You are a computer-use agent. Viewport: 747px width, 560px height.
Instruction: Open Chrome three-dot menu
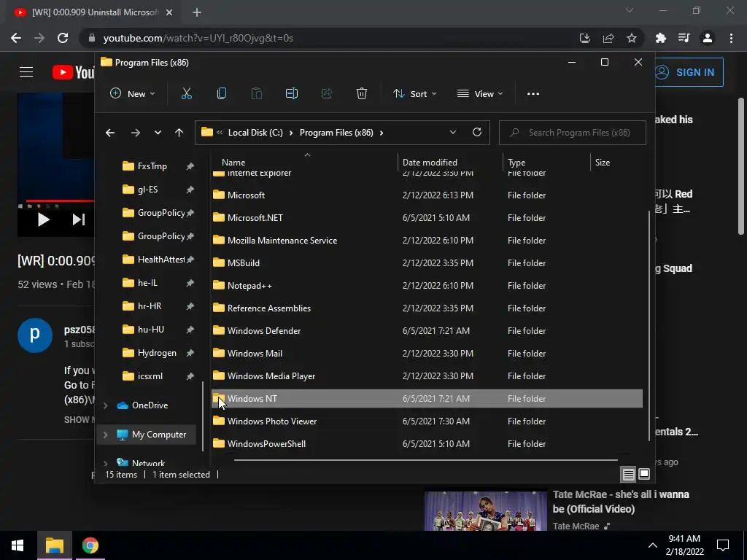[x=731, y=38]
